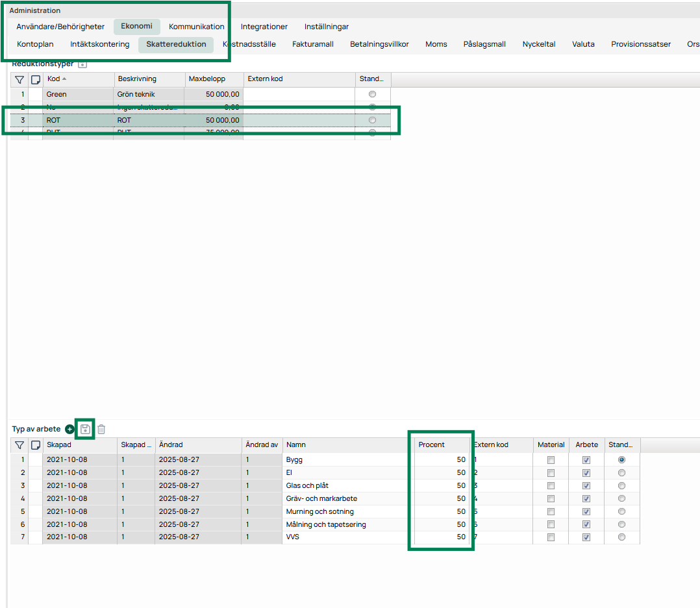Click the note icon in Reduktionstyper table header
This screenshot has height=608, width=700.
click(36, 79)
